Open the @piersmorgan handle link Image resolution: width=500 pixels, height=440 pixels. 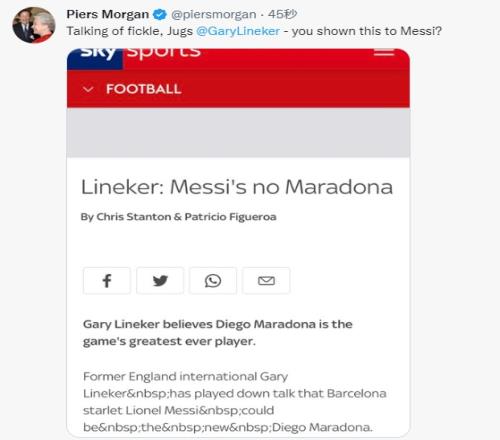214,15
